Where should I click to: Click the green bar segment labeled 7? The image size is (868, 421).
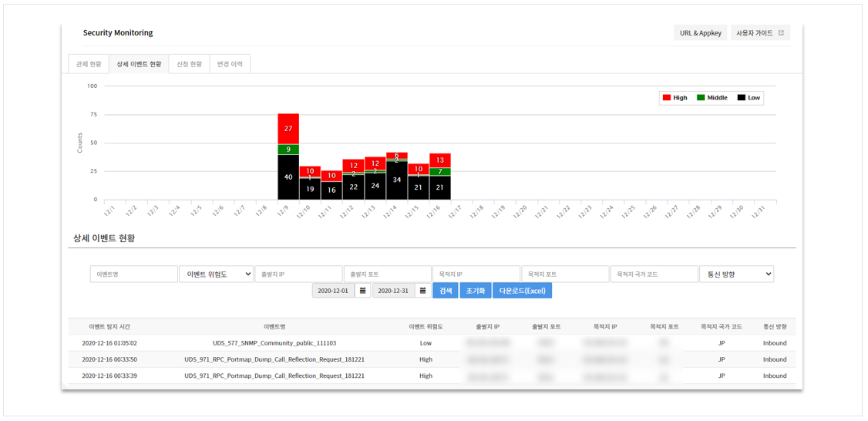(x=440, y=172)
